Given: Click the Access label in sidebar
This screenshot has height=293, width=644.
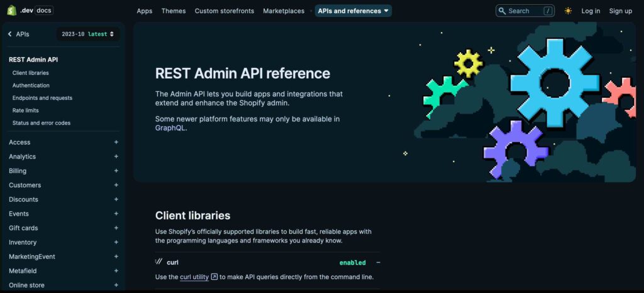Looking at the screenshot, I should 19,142.
